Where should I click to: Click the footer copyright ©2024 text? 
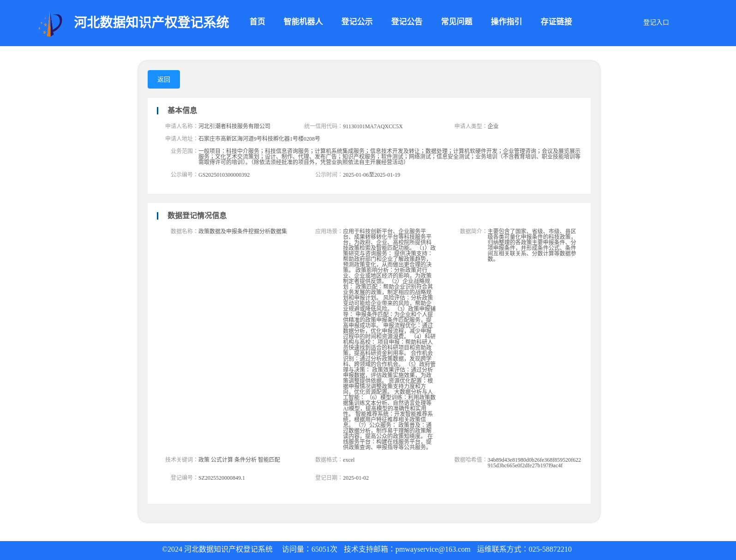click(217, 549)
